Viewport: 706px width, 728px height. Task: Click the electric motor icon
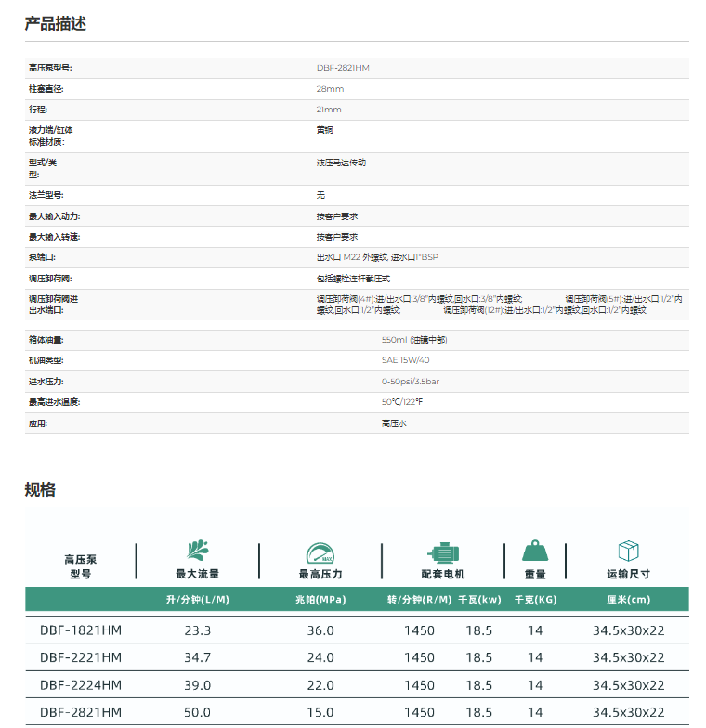pos(442,552)
